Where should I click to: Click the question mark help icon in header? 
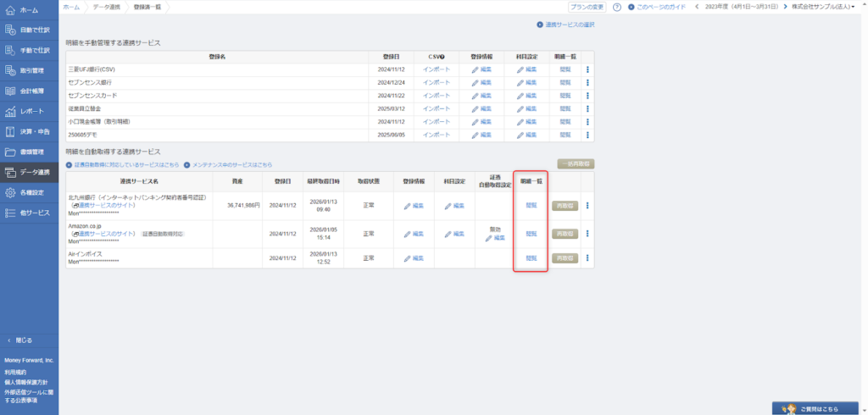pos(616,7)
